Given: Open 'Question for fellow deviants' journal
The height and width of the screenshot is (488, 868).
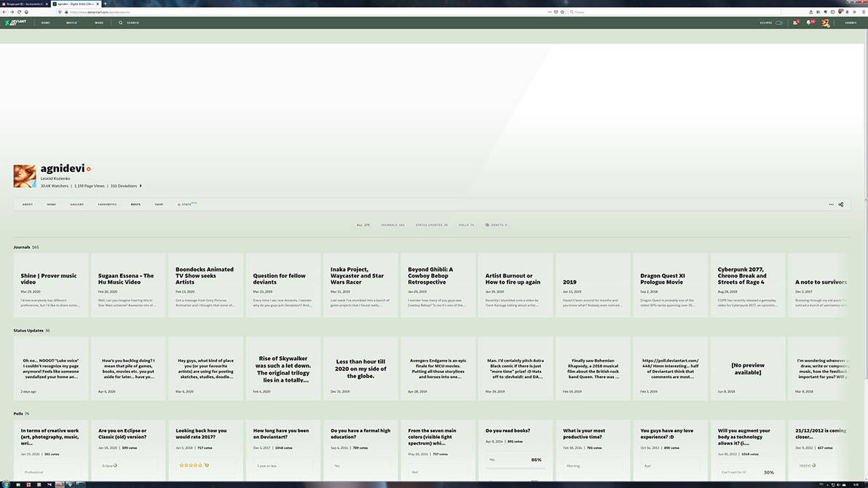Looking at the screenshot, I should pos(283,286).
